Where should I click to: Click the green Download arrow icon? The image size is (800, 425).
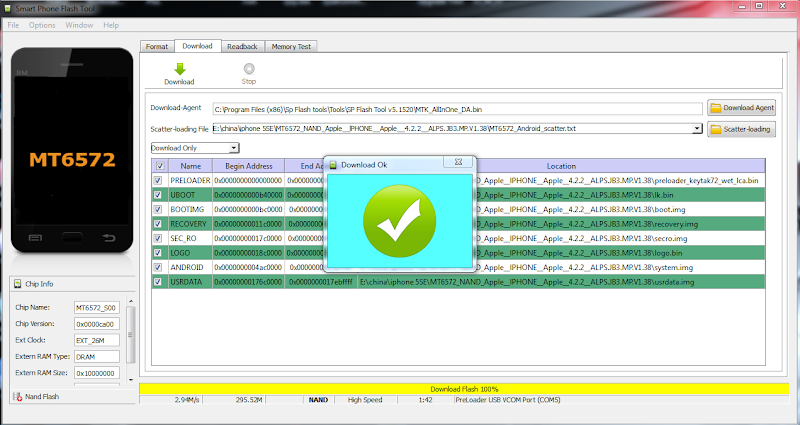coord(180,69)
